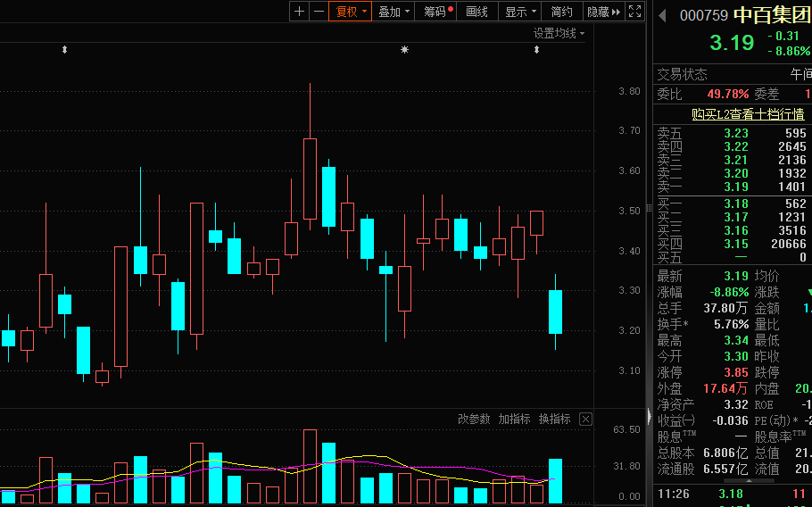Image resolution: width=812 pixels, height=507 pixels.
Task: Click the 交易状态 label
Action: click(682, 75)
